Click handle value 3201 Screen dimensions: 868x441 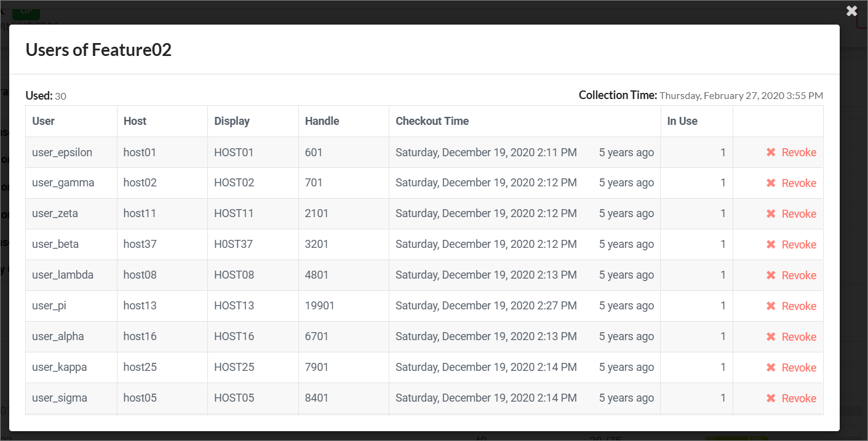coord(317,245)
